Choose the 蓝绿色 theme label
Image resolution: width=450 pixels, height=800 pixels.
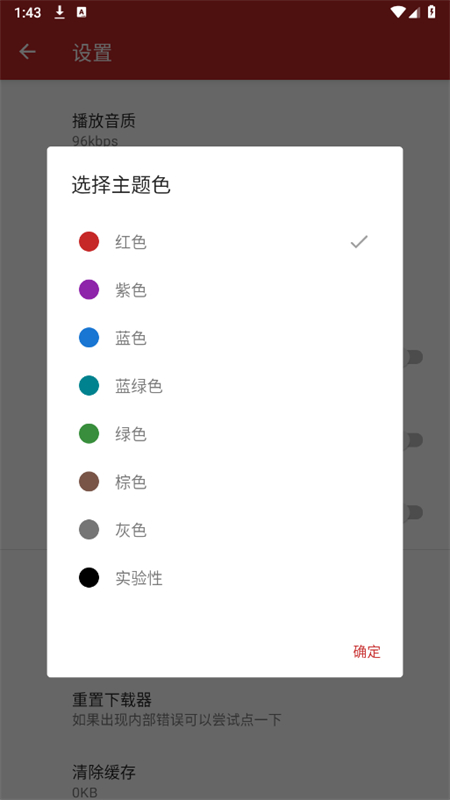(139, 386)
